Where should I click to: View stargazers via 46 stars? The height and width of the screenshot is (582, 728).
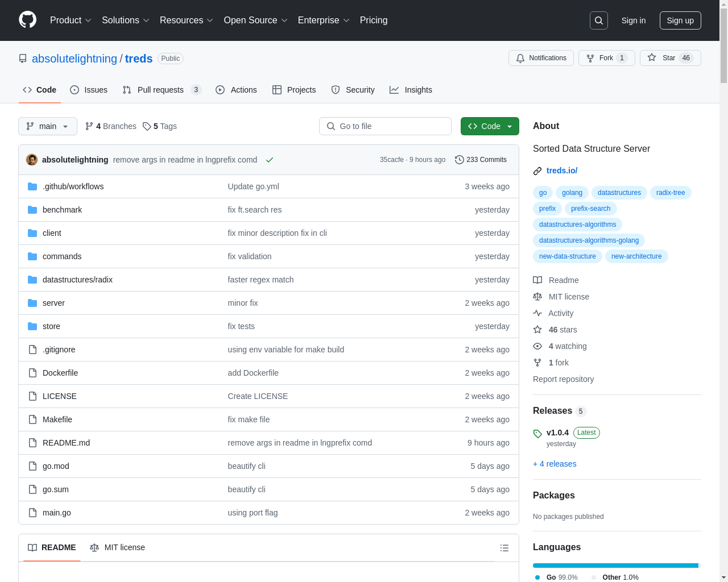[562, 330]
